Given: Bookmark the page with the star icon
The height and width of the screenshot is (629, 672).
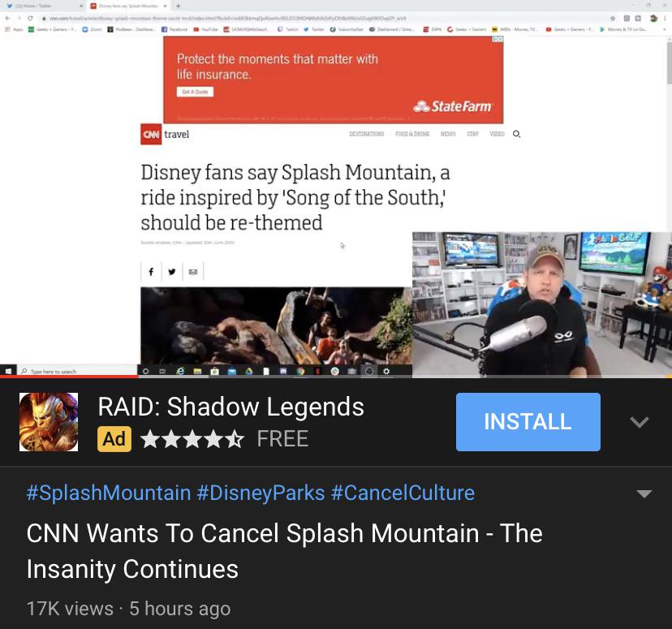Looking at the screenshot, I should (x=613, y=18).
